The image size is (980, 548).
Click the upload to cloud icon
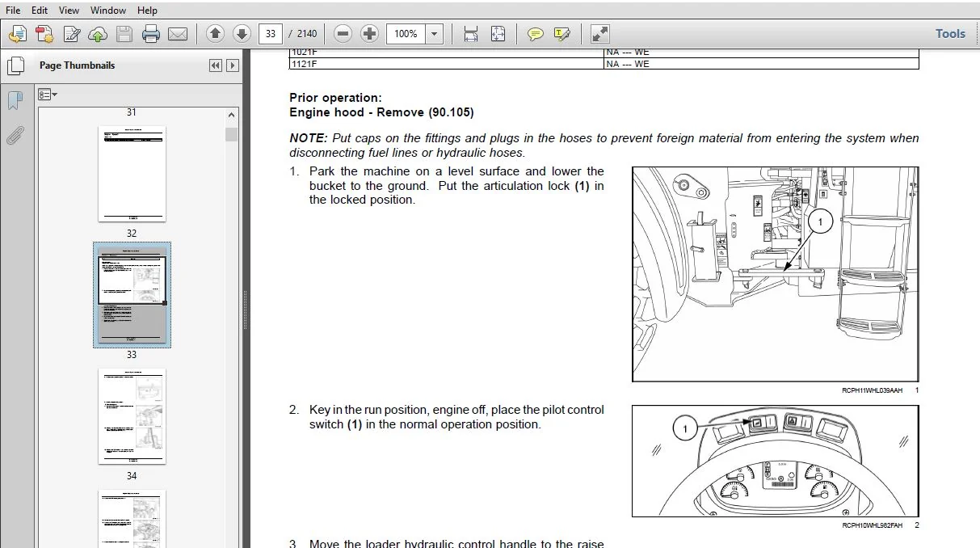98,34
